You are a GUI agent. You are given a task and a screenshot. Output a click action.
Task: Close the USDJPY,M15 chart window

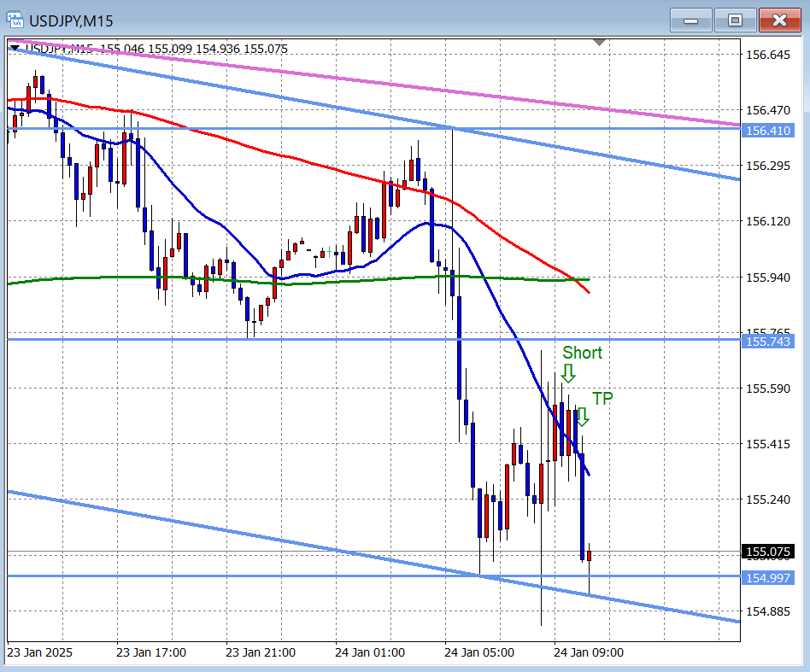[779, 20]
